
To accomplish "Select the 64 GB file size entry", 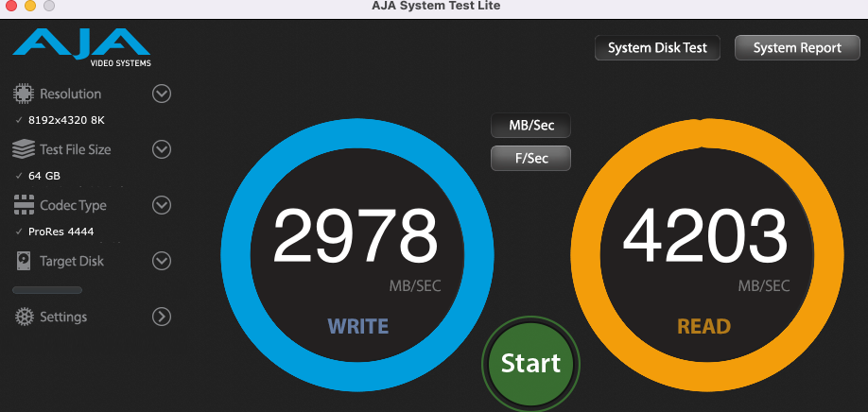I will click(44, 176).
